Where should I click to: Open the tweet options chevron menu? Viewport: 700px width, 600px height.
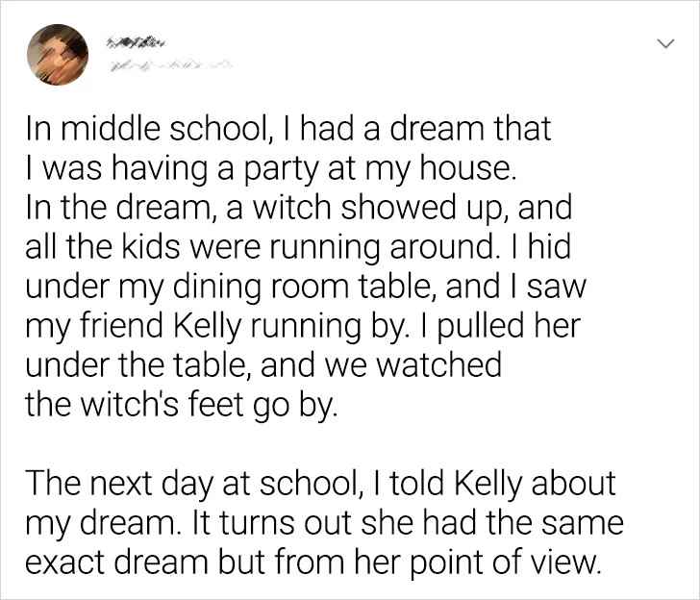(x=663, y=45)
